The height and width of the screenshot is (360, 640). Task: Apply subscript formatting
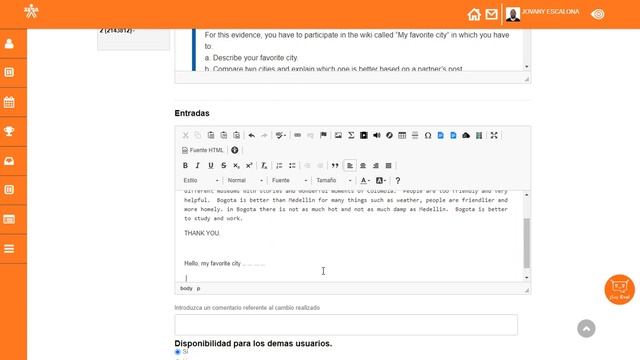click(236, 165)
